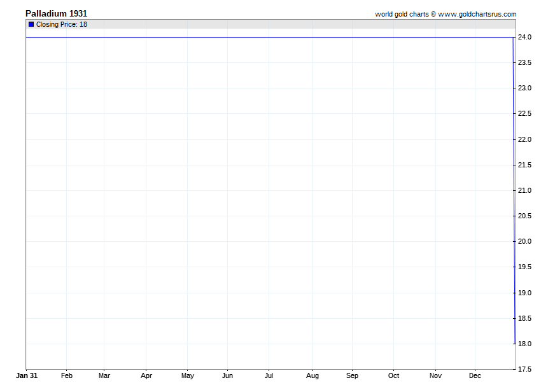Click the blue Closing Price legend swatch
The image size is (541, 392).
point(31,24)
